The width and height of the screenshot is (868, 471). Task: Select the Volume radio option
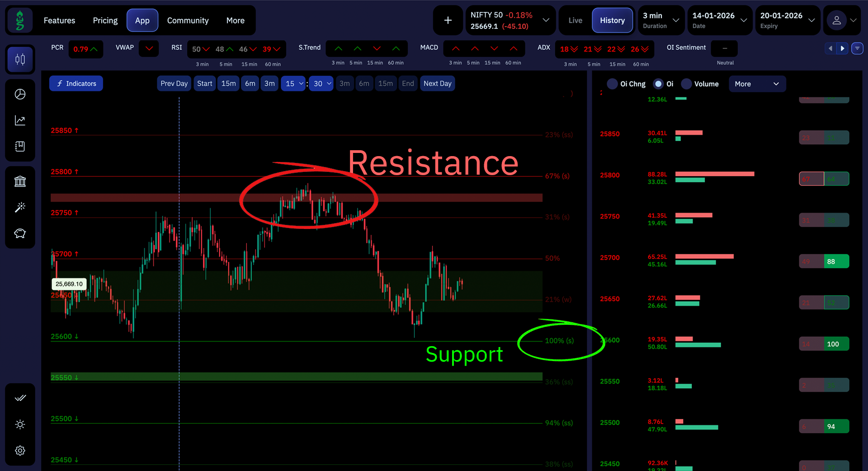[x=686, y=84]
